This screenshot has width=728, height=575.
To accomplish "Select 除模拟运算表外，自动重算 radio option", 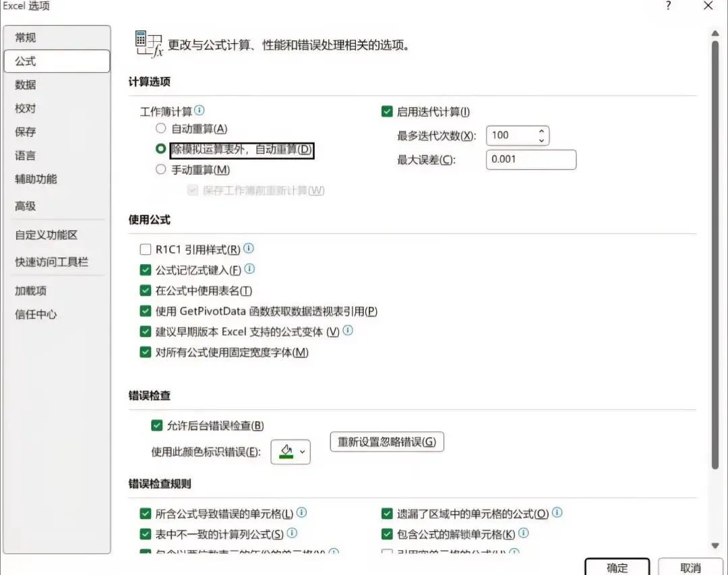I will click(x=160, y=148).
